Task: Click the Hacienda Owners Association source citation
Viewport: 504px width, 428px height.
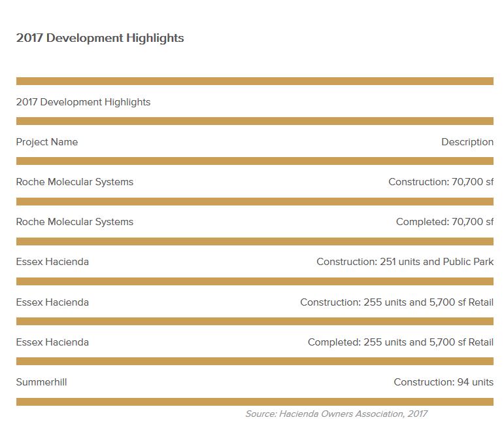Action: pos(336,414)
